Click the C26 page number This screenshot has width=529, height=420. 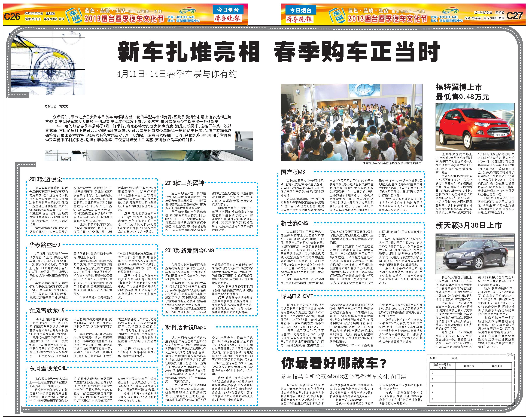(x=12, y=16)
